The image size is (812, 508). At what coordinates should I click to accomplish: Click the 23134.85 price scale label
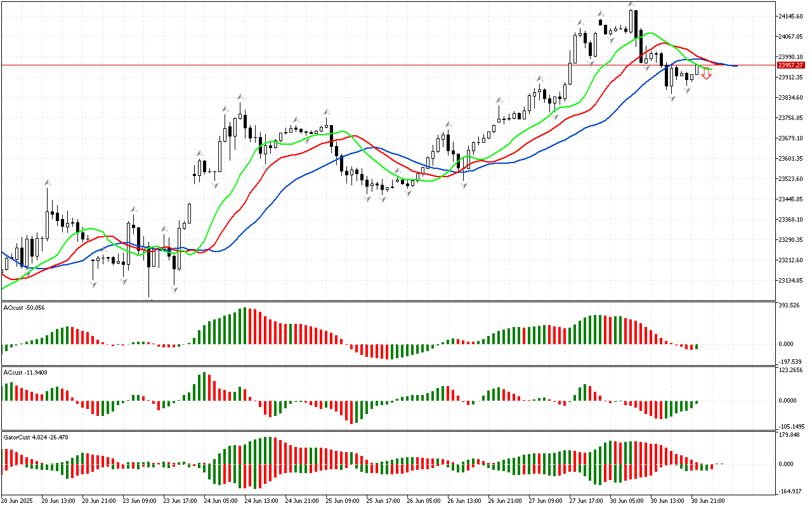(790, 281)
